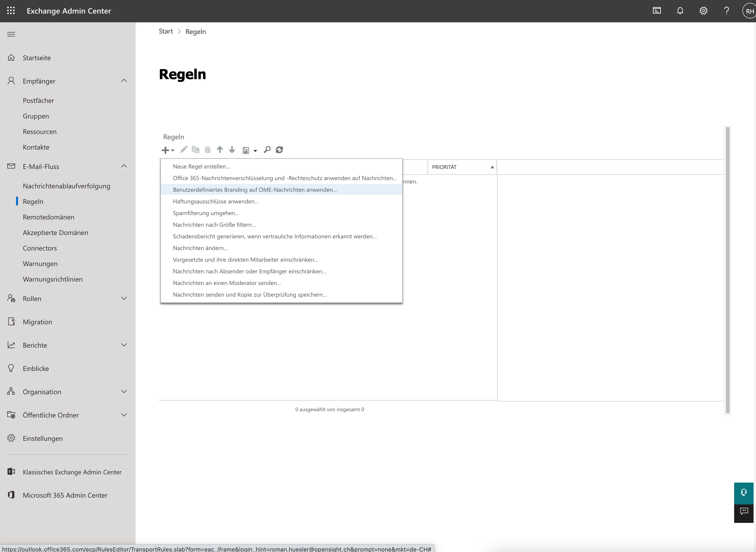Open Klassisches Exchange Admin Center link

pyautogui.click(x=72, y=472)
